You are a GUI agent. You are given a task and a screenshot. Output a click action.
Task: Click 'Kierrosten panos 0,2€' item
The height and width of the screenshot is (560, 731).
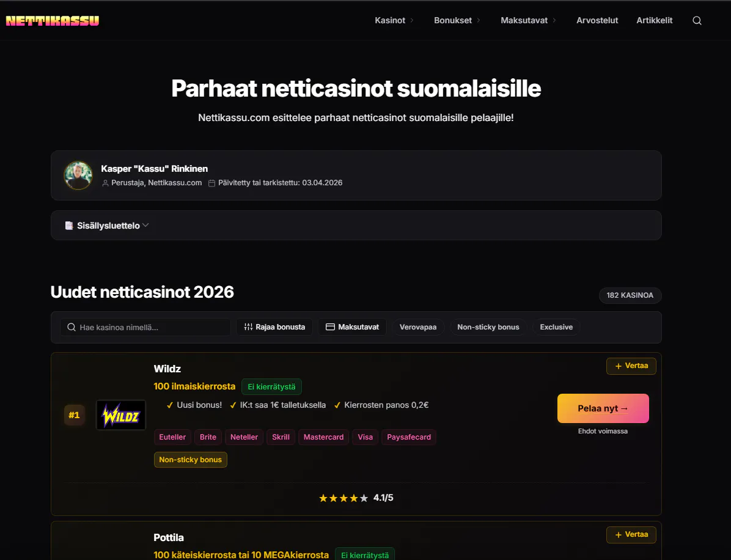[382, 405]
